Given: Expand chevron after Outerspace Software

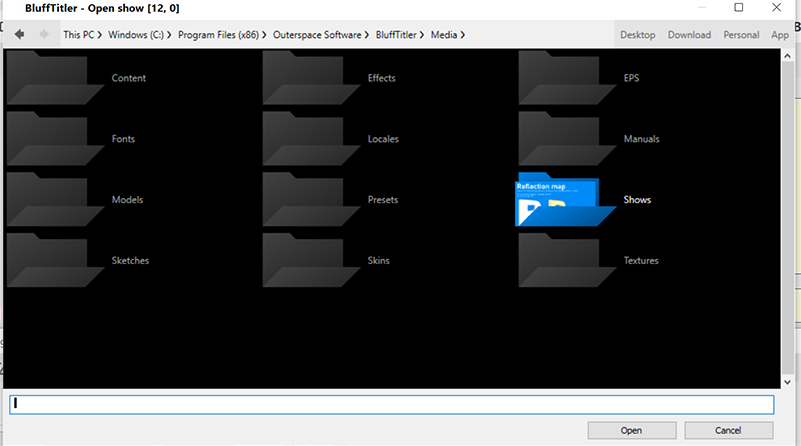Looking at the screenshot, I should (366, 35).
